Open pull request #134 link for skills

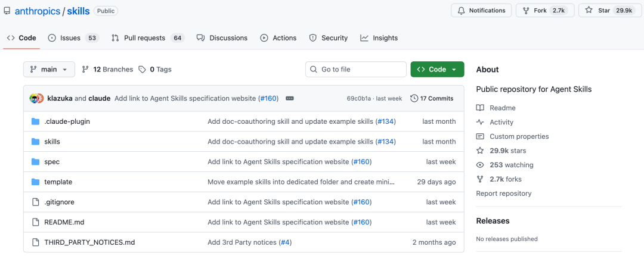385,142
